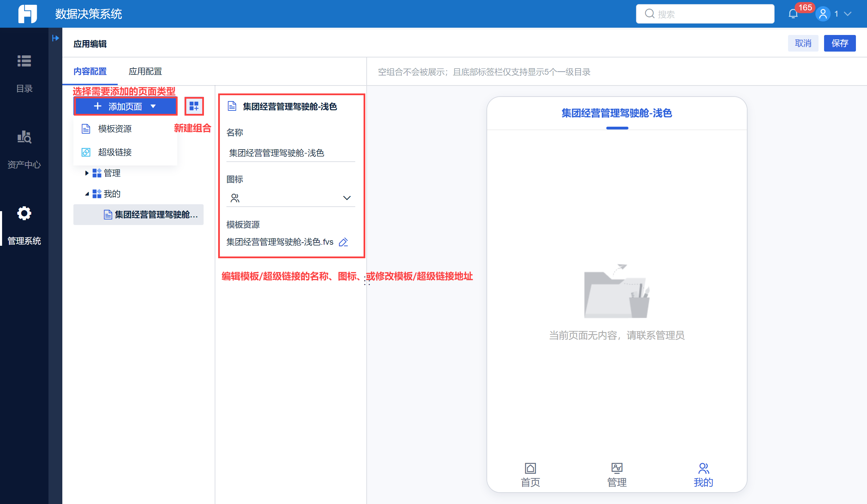
Task: Click the edit pencil next to template .fvs
Action: coord(343,242)
